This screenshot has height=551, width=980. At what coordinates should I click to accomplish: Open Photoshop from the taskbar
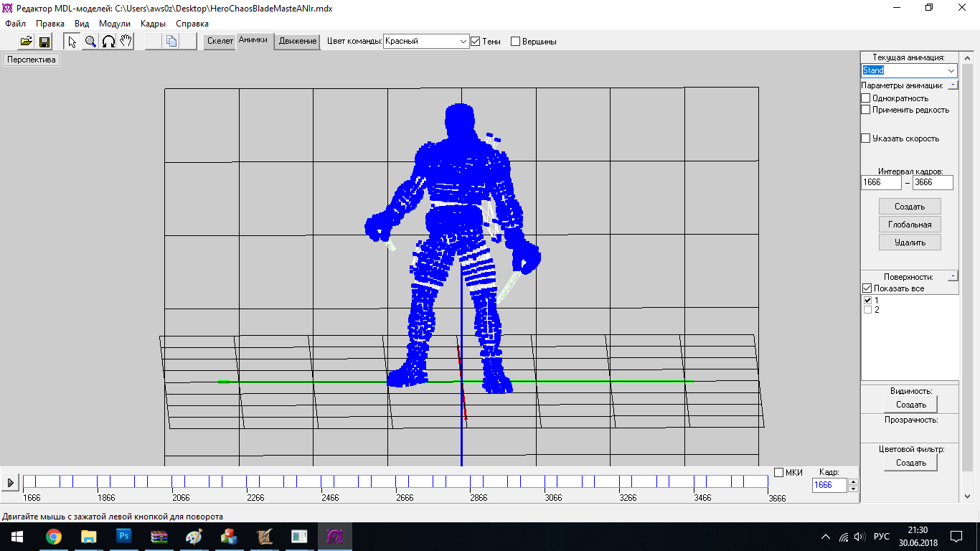124,536
